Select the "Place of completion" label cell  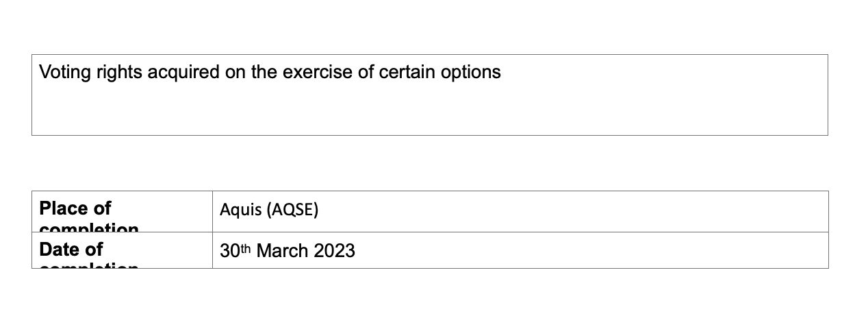[x=122, y=211]
